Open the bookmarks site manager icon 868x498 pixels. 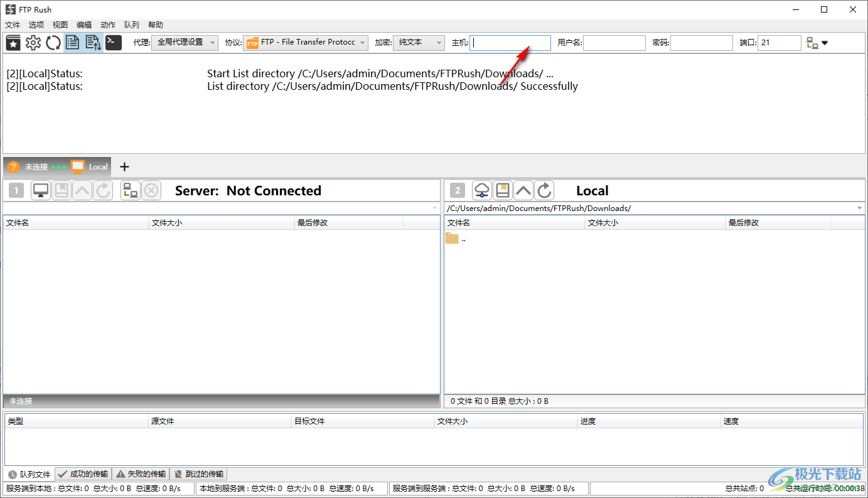click(13, 43)
